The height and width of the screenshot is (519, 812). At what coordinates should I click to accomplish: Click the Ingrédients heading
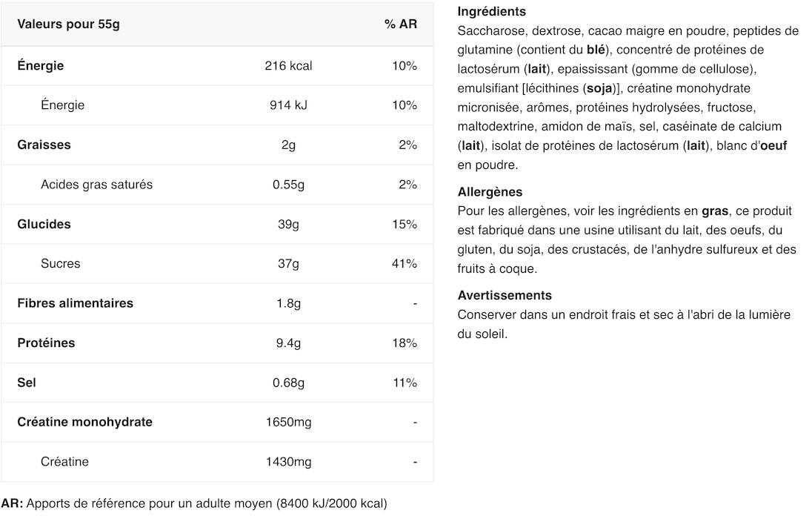tap(491, 11)
